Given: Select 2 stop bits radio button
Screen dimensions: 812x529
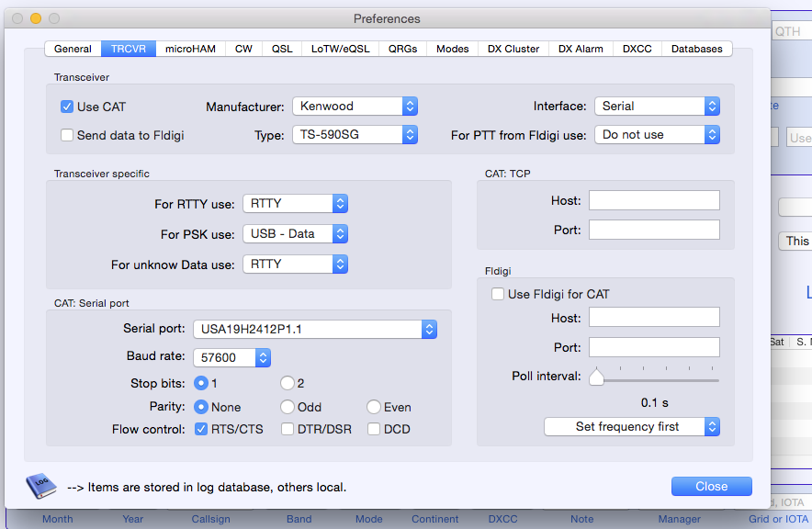Looking at the screenshot, I should tap(288, 383).
